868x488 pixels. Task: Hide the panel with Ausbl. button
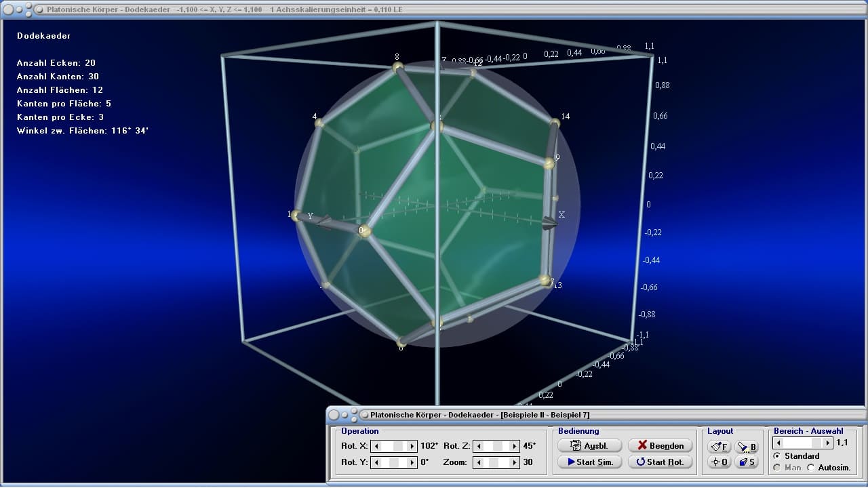[589, 445]
